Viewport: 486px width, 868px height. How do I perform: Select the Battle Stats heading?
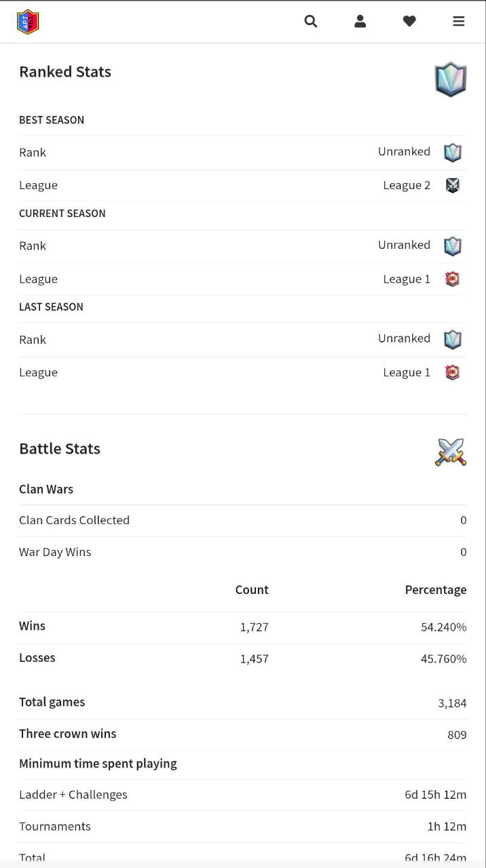[x=60, y=449]
